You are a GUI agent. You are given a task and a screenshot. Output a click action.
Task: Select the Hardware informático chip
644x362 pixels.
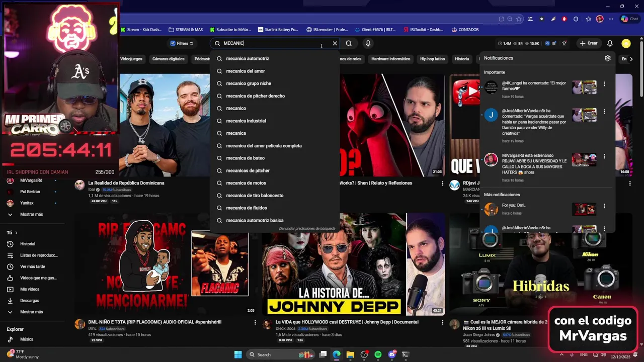[390, 59]
